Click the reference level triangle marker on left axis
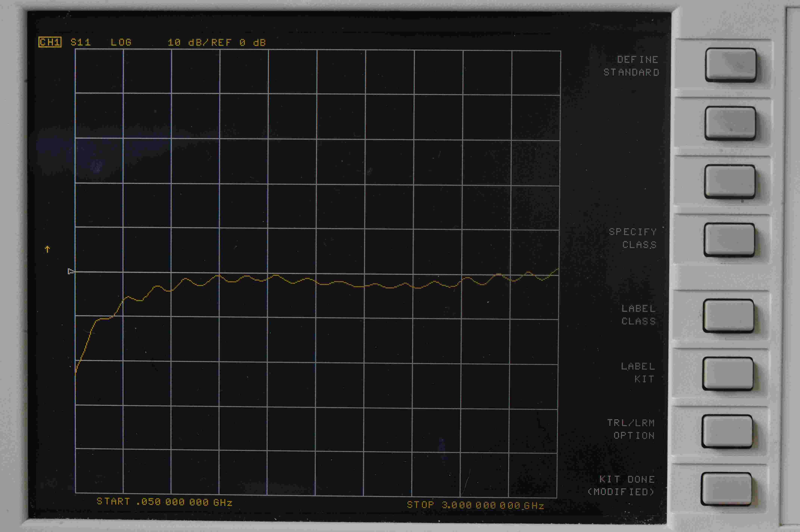The height and width of the screenshot is (532, 800). click(71, 271)
